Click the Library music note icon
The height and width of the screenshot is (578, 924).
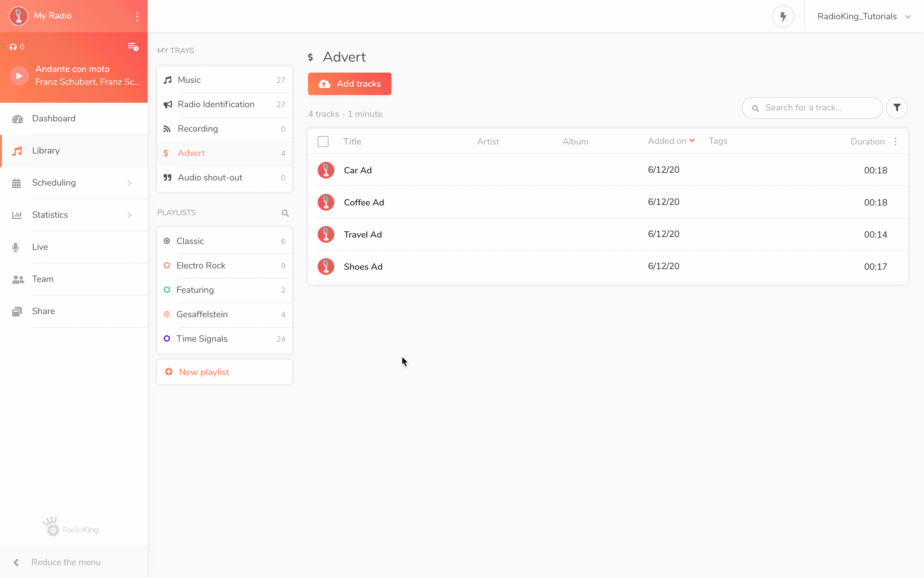pos(17,151)
